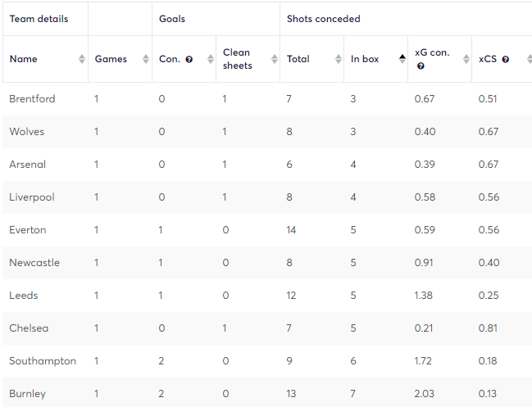532x407 pixels.
Task: Select the Brentford row name
Action: (32, 99)
